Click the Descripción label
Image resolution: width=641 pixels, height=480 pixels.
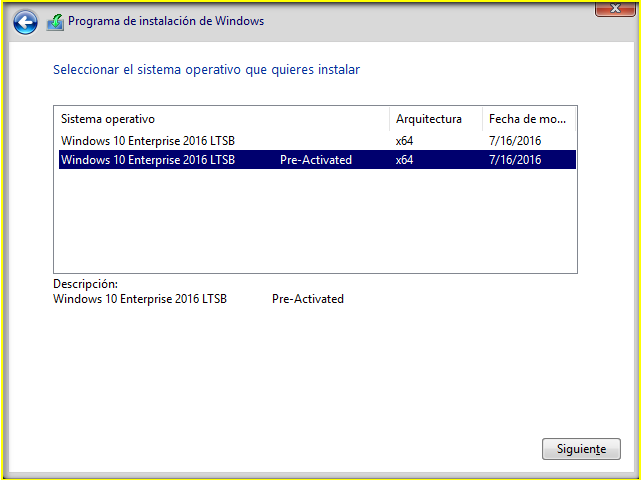point(85,284)
